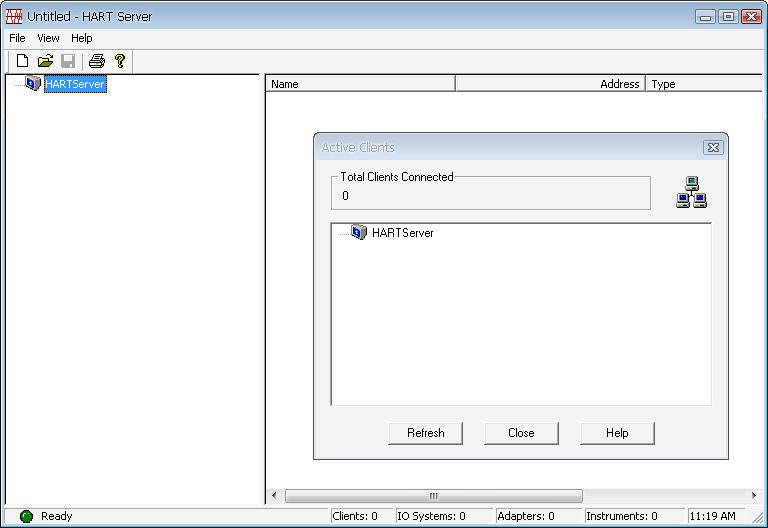Click the Name column header
The image size is (768, 528).
pyautogui.click(x=360, y=84)
